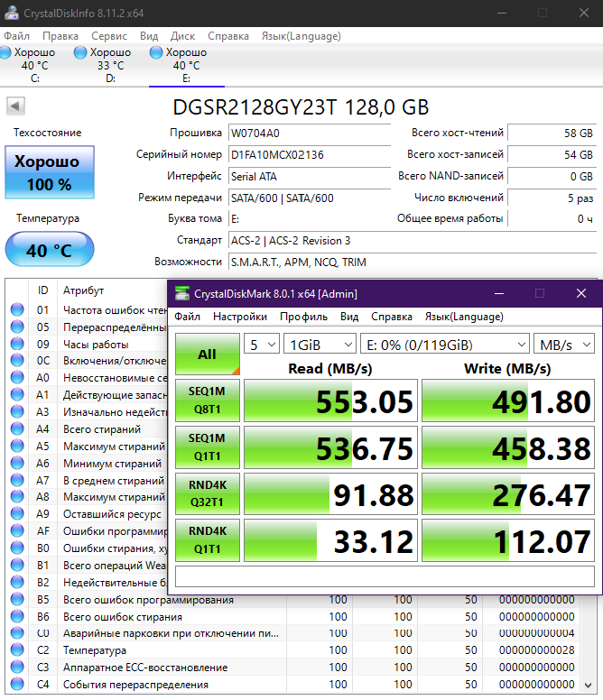
Task: Click the CrystalDiskMark title bar app icon
Action: coord(182,293)
